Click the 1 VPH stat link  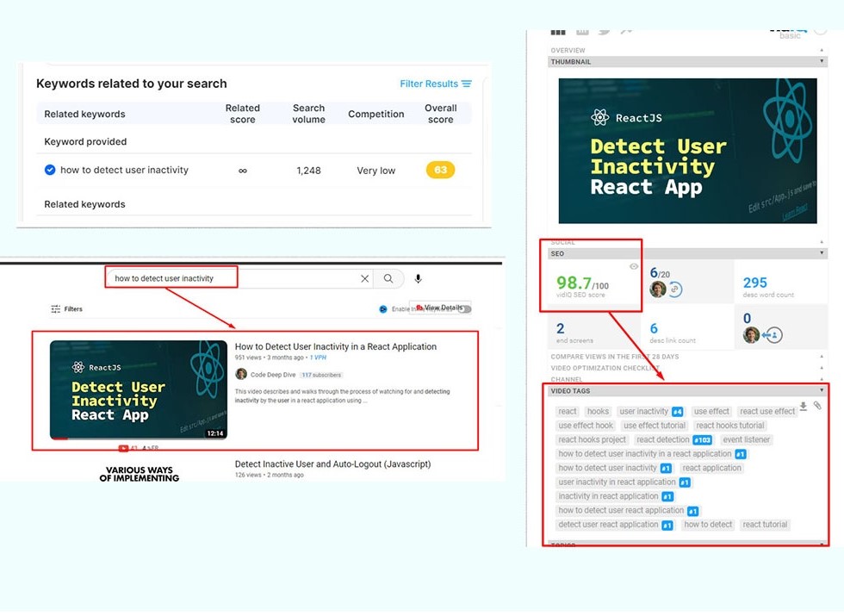[x=318, y=358]
